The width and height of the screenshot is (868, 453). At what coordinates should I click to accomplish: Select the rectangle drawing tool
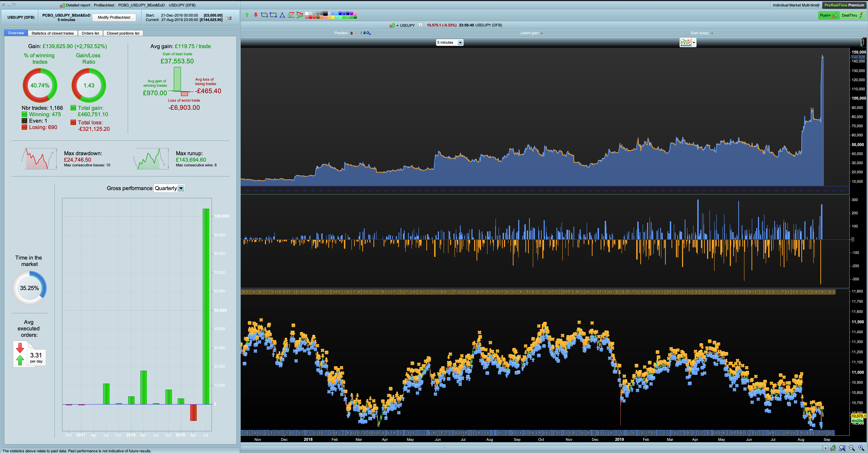tap(273, 15)
